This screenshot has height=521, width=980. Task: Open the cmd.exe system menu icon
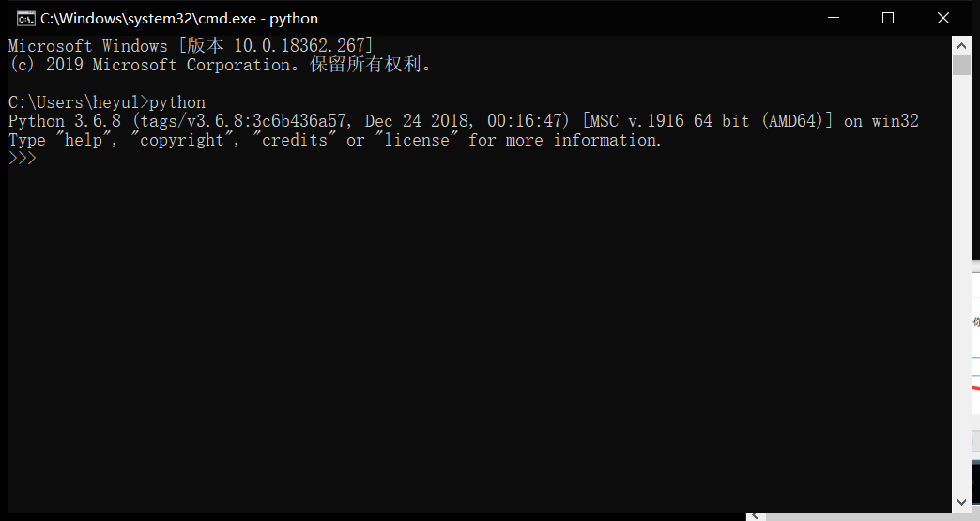[26, 19]
